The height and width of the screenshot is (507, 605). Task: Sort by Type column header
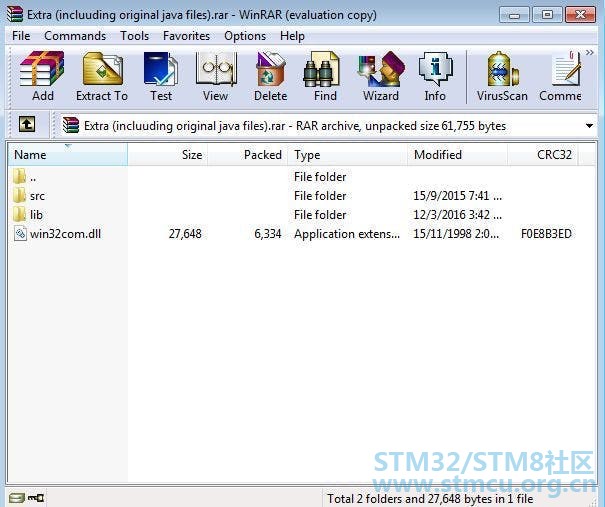point(347,154)
